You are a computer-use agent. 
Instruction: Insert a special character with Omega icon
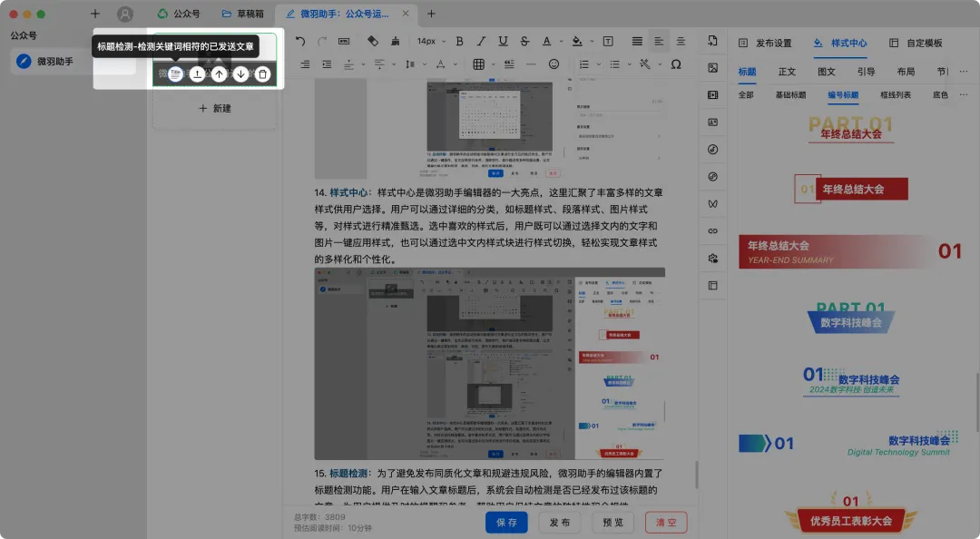[x=676, y=64]
